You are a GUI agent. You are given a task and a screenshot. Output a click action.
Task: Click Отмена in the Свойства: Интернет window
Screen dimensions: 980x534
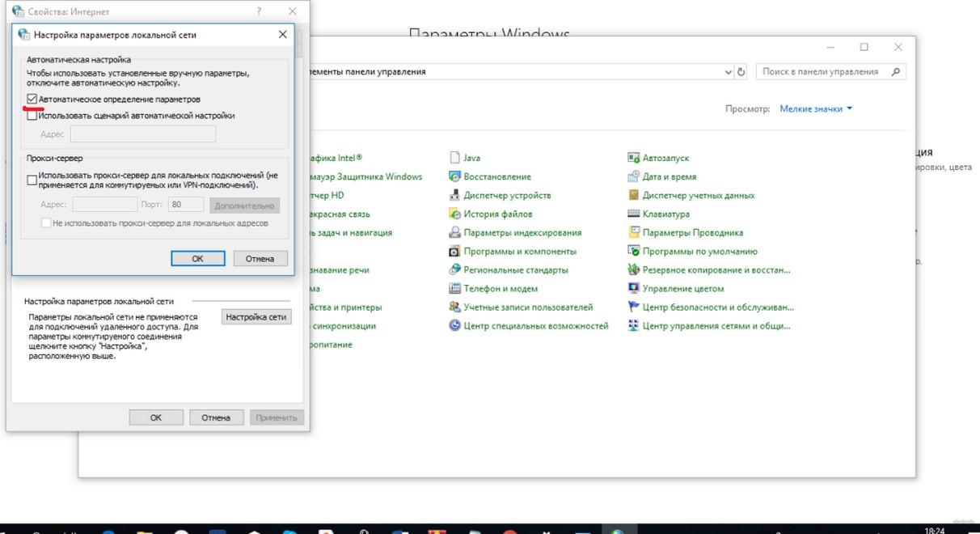pyautogui.click(x=216, y=417)
